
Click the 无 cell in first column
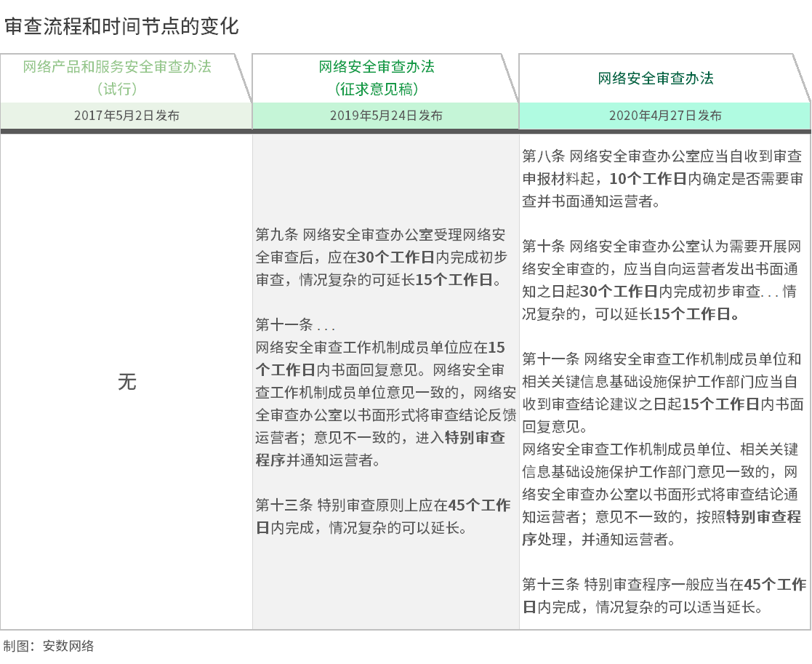tap(126, 382)
